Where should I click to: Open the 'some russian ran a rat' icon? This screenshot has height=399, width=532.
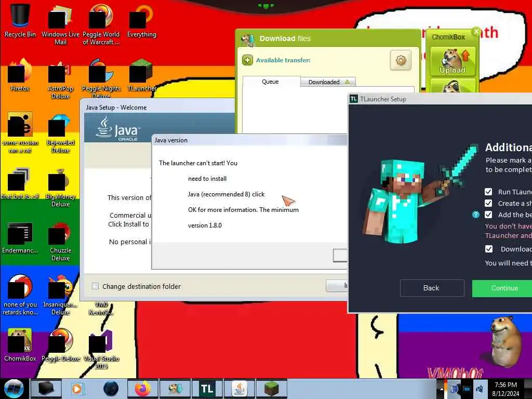click(x=20, y=133)
